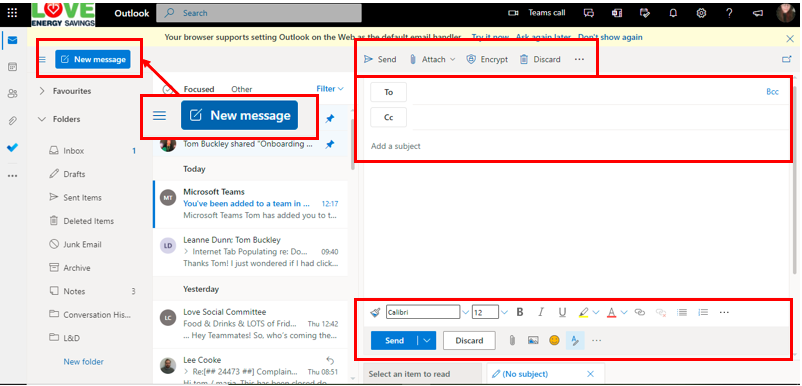Open the Mail module in left rail

tap(12, 40)
